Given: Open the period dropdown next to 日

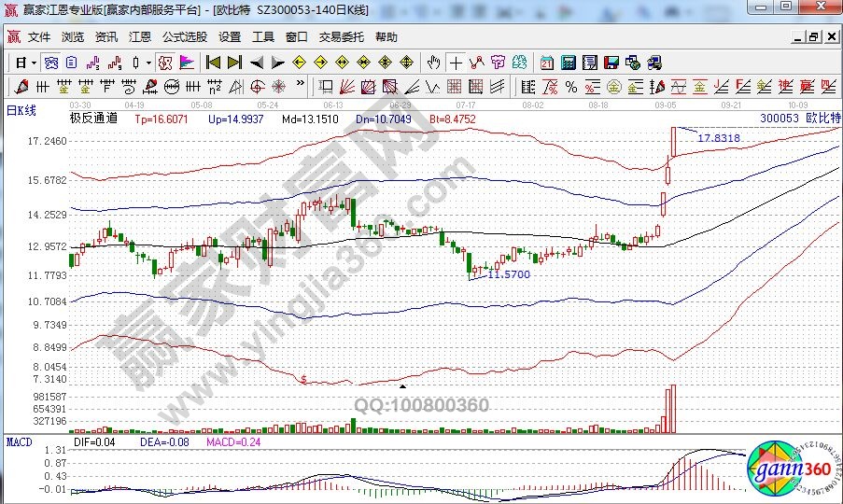Looking at the screenshot, I should click(x=35, y=63).
